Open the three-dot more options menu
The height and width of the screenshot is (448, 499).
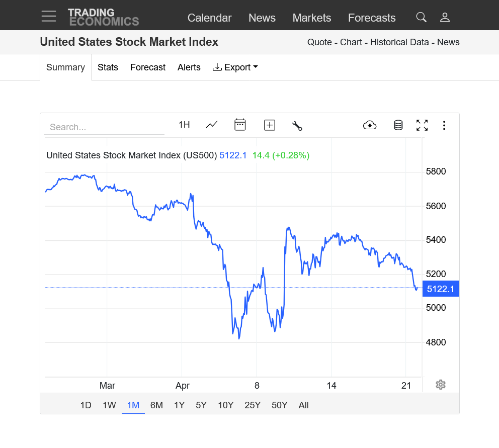(x=444, y=125)
